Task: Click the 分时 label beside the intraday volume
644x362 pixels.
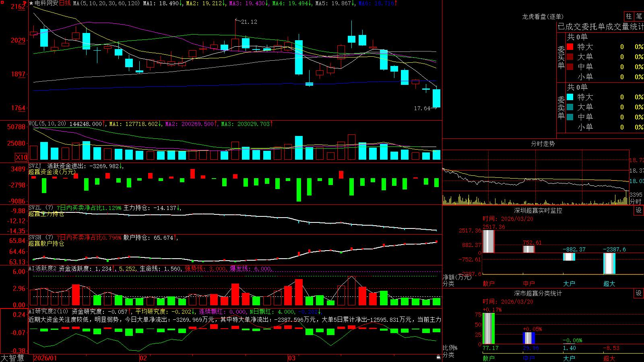Action: pos(636,202)
